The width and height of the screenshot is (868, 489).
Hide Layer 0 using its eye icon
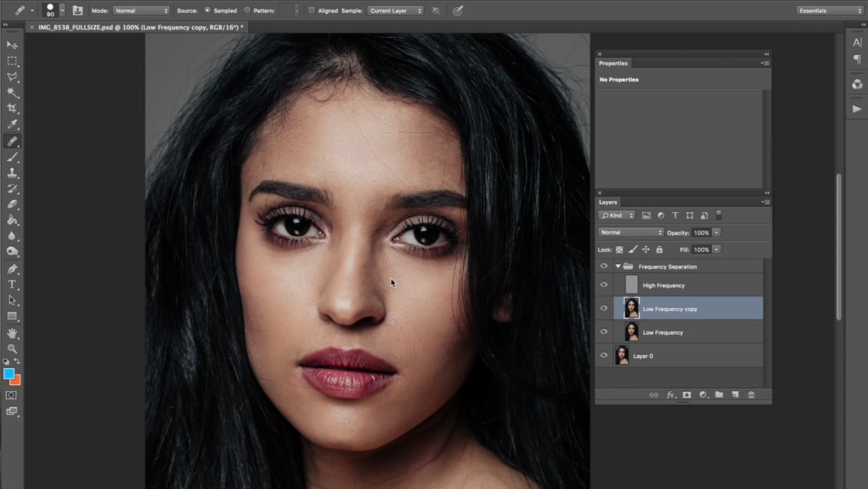[604, 355]
